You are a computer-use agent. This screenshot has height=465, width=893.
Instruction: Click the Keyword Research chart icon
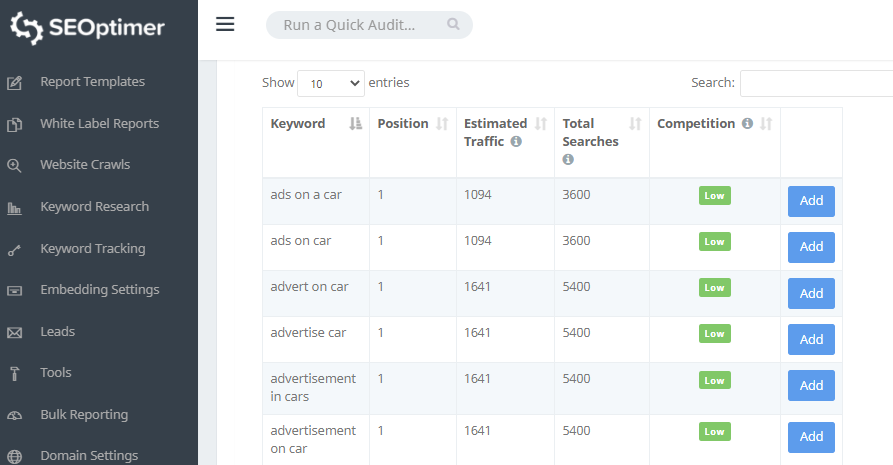[15, 208]
